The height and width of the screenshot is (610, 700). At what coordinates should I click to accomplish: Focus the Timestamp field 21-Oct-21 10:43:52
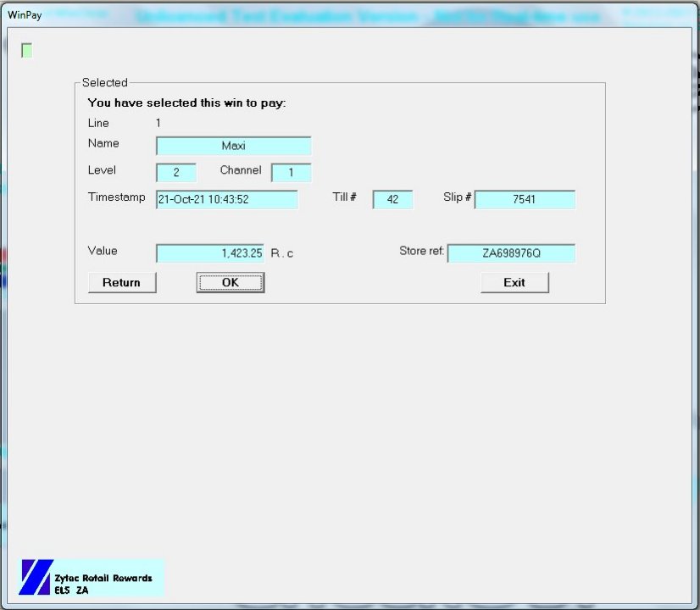point(227,200)
